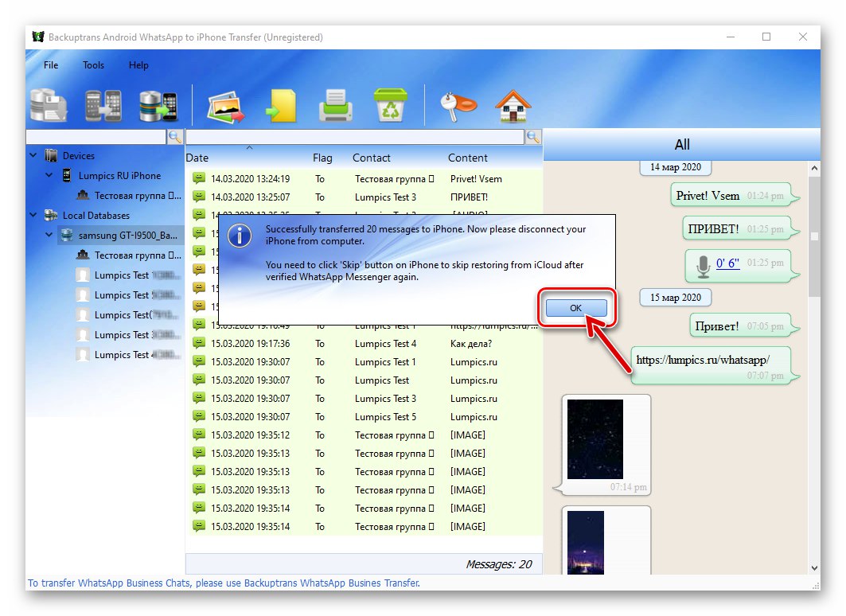Select the message with content ПРИВЕТ!
The height and width of the screenshot is (616, 846).
point(365,197)
